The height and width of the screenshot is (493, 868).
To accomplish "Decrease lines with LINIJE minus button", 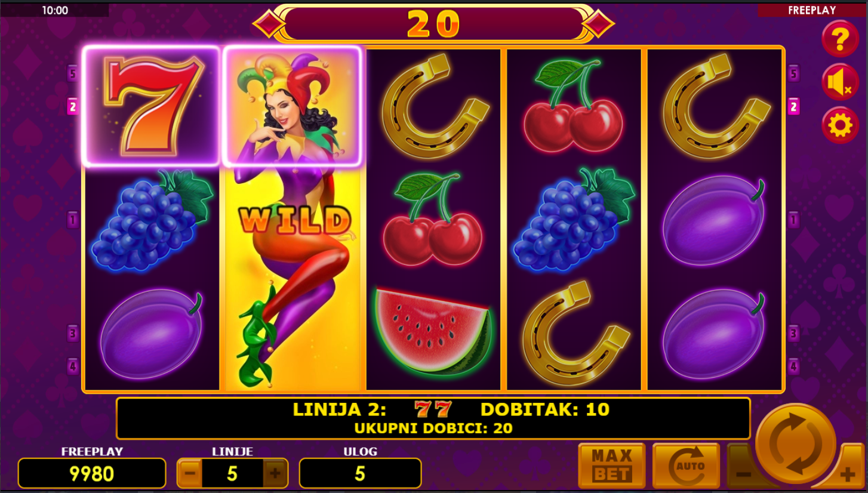I will tap(190, 474).
